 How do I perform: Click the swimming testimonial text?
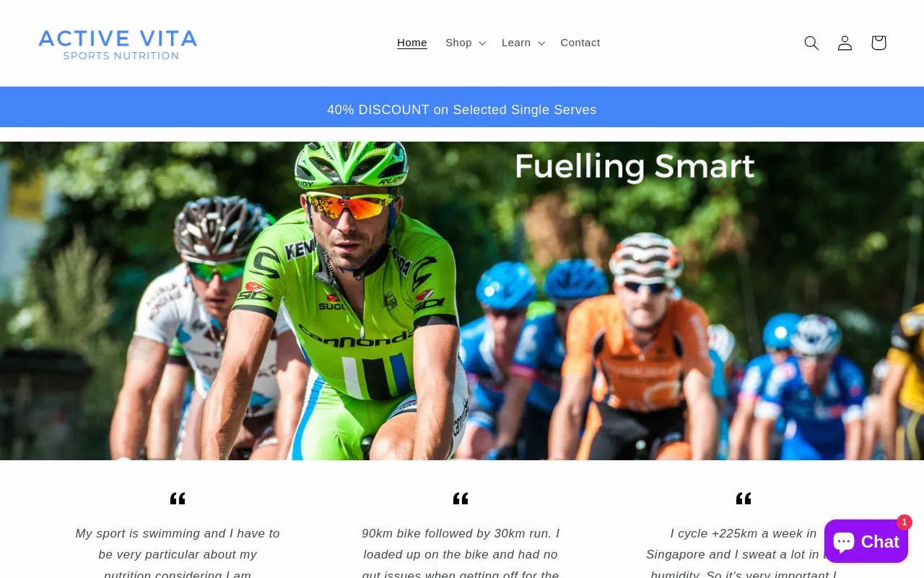coord(178,553)
